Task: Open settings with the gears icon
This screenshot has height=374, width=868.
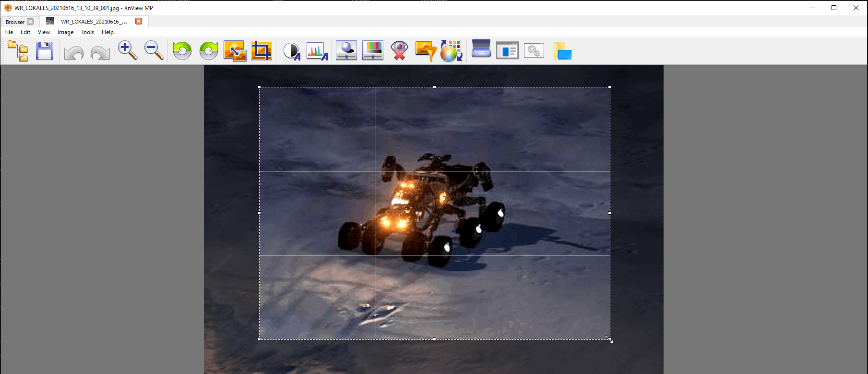Action: [x=534, y=50]
